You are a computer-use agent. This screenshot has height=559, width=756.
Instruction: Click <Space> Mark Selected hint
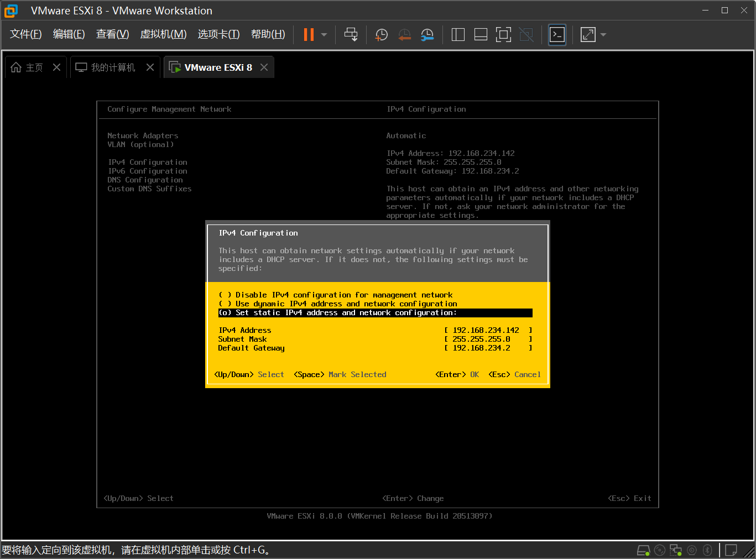[340, 374]
